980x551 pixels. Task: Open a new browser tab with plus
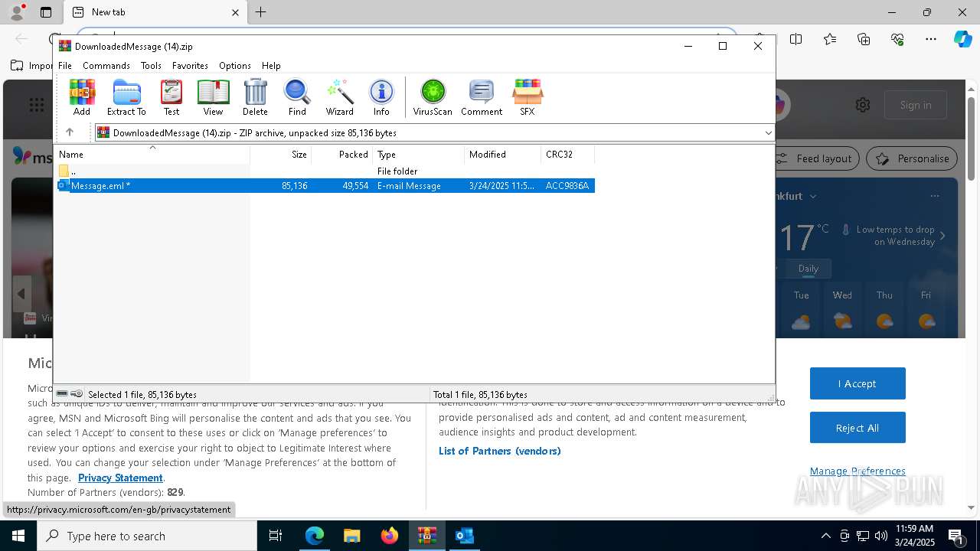260,12
